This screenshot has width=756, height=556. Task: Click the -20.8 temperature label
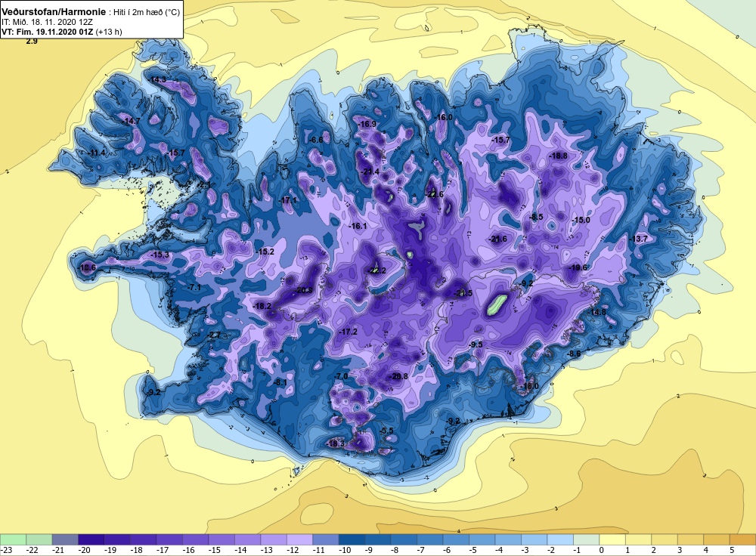pyautogui.click(x=399, y=377)
